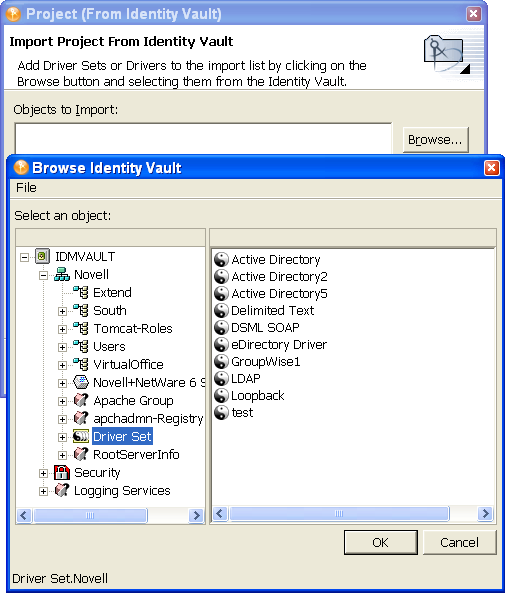Select the Extend tree label
505x593 pixels.
coord(112,293)
